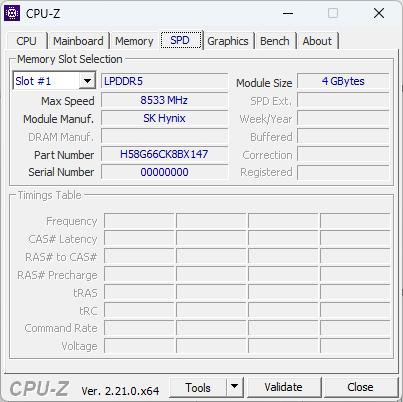Close the window with the X icon
Screen dimensions: 403x402
pos(379,13)
